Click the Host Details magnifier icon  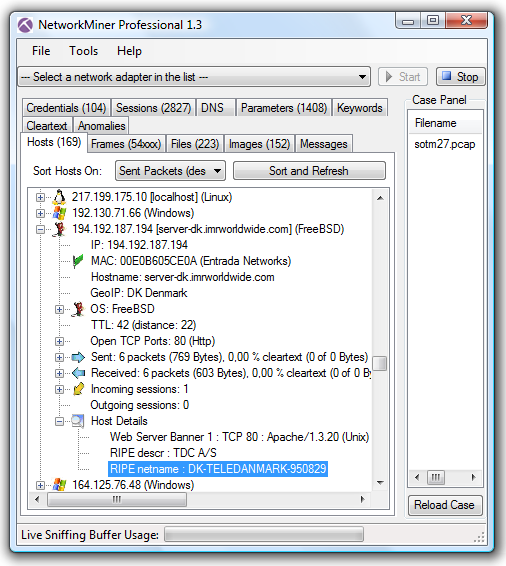[x=78, y=421]
